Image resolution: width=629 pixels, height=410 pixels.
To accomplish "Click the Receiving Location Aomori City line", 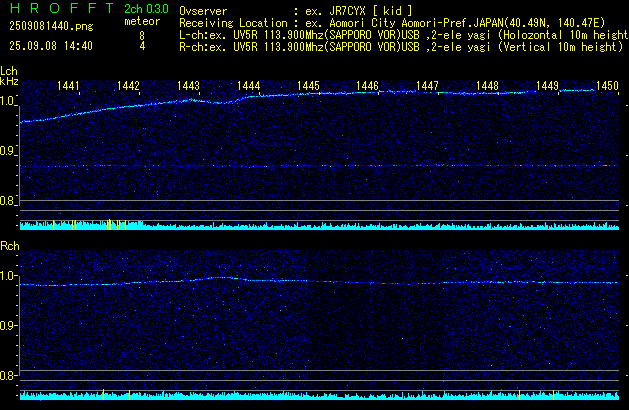I will (x=392, y=23).
